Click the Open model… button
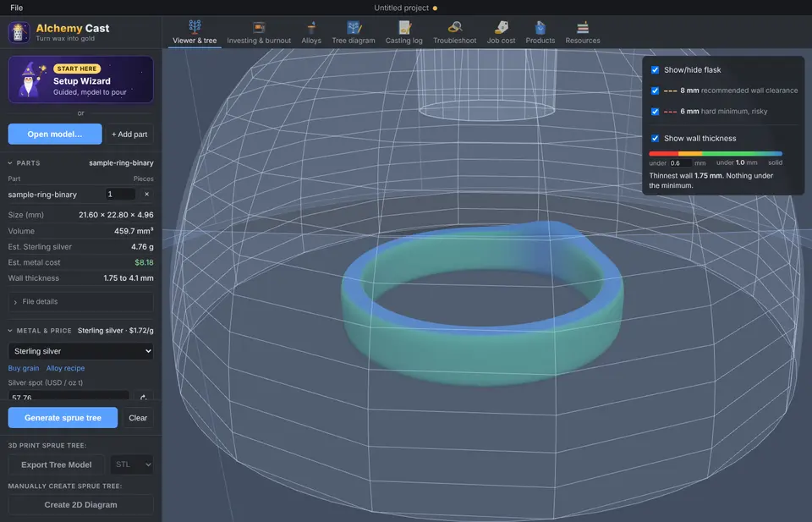The height and width of the screenshot is (522, 812). pos(55,135)
